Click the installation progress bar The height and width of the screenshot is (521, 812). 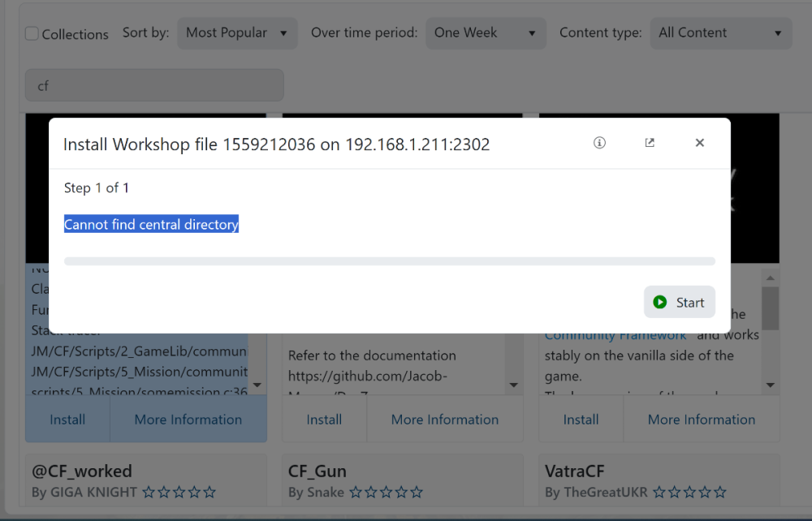tap(390, 261)
